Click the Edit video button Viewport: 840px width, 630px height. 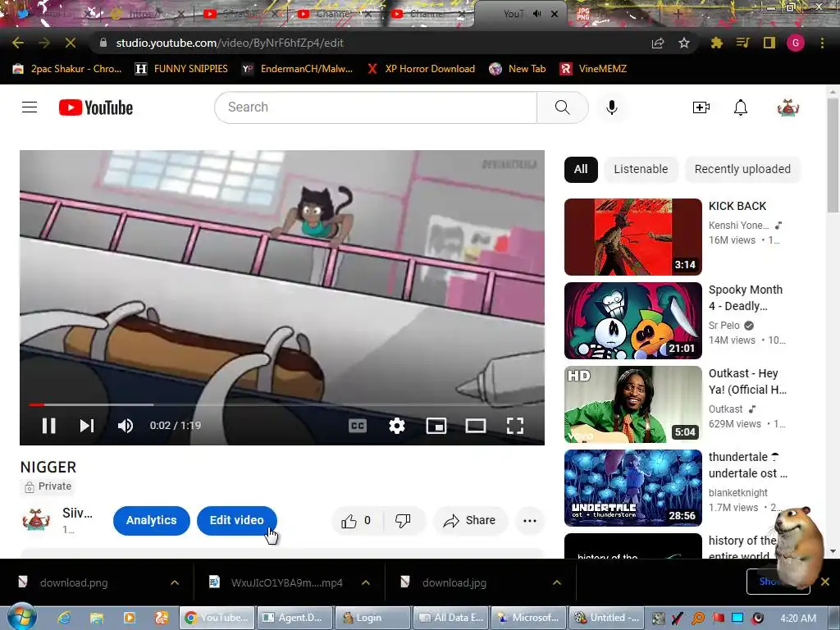[237, 520]
